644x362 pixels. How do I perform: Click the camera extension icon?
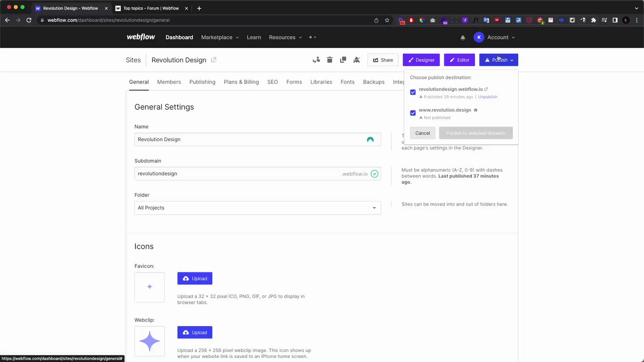pyautogui.click(x=433, y=20)
